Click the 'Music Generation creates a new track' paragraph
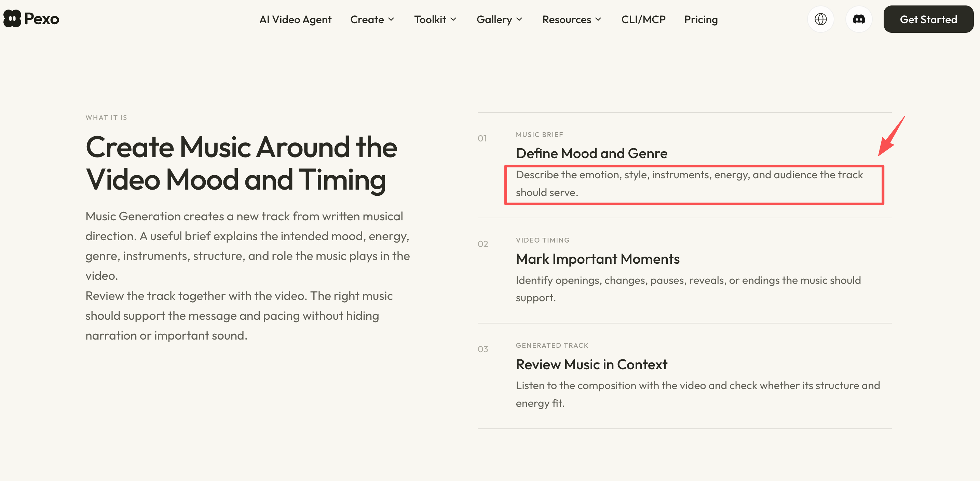The width and height of the screenshot is (980, 481). (247, 246)
